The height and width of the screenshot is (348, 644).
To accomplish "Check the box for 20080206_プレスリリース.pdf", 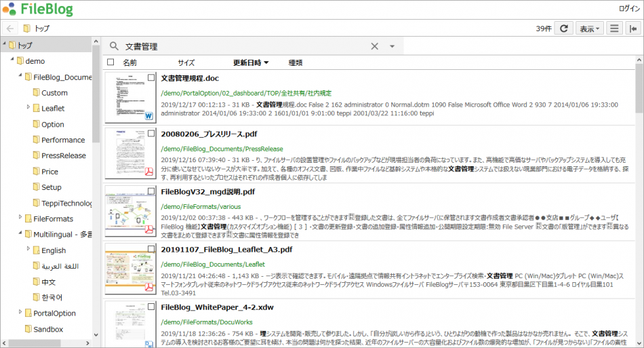I will click(x=152, y=134).
